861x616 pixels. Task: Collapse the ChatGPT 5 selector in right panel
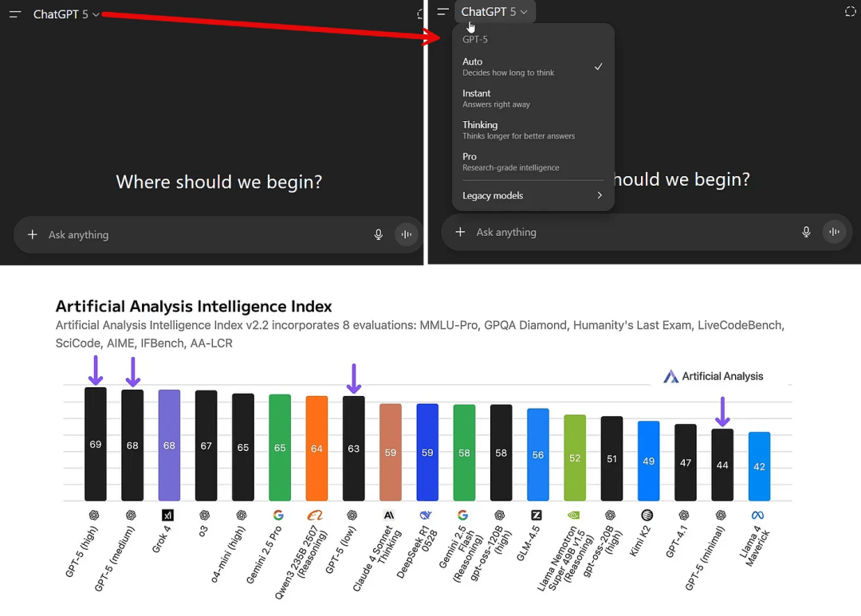click(494, 12)
